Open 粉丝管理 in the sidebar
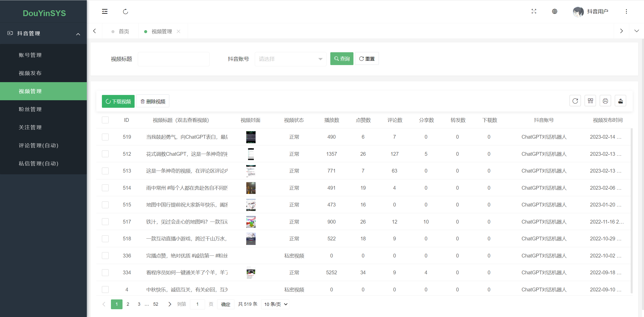The width and height of the screenshot is (644, 317). pos(30,109)
